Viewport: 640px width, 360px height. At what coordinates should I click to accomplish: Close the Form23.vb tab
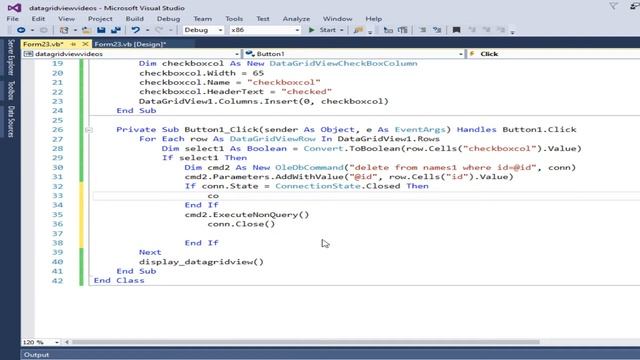pos(85,44)
